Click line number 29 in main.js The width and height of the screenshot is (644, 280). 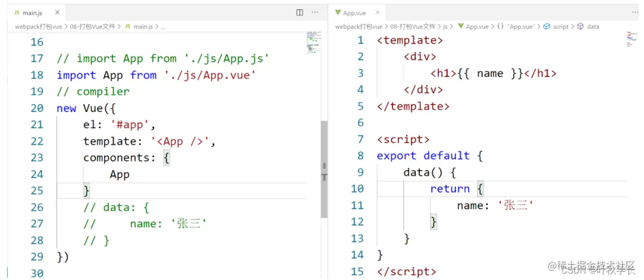coord(36,257)
